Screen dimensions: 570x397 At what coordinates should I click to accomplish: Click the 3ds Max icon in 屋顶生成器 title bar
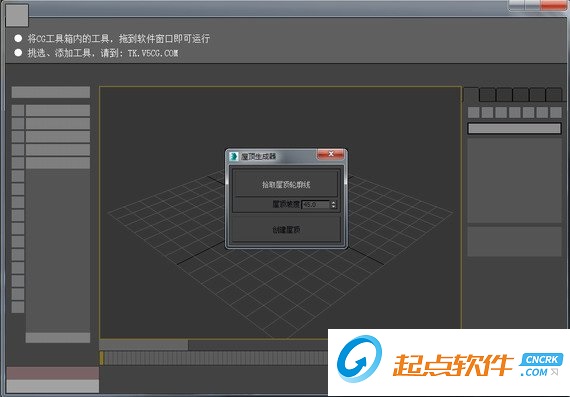click(234, 156)
